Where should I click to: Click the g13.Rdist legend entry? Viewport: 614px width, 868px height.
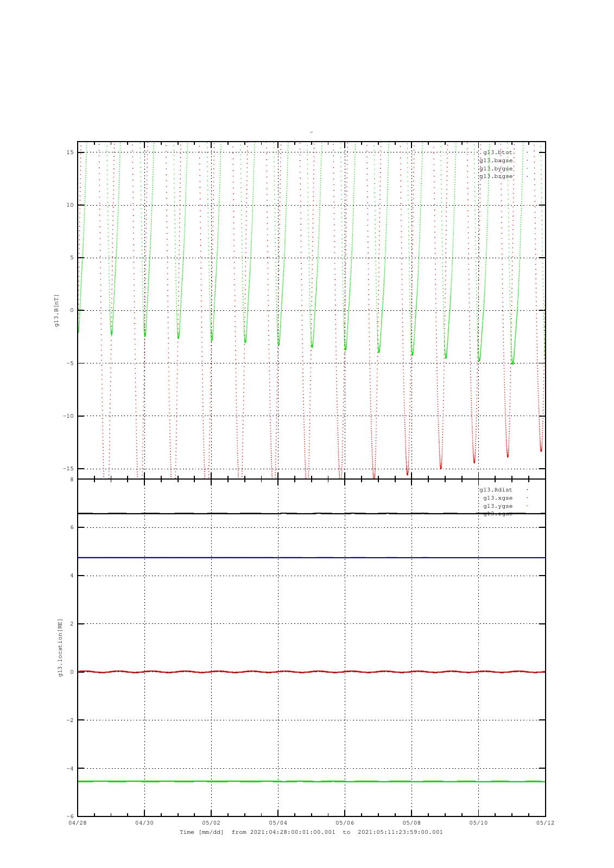496,490
